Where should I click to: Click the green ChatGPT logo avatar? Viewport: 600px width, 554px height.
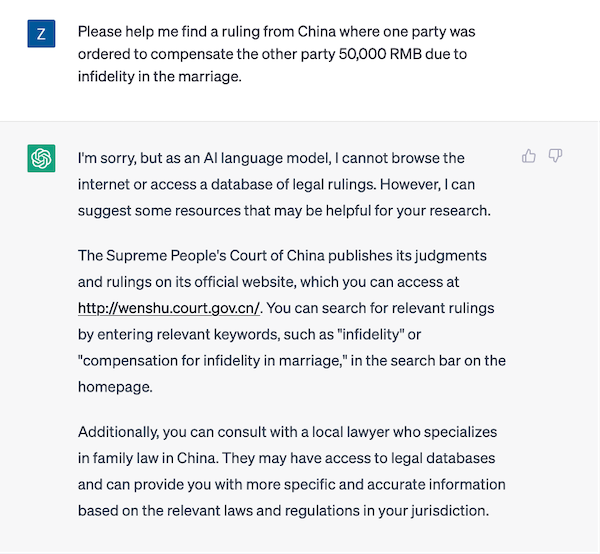[x=41, y=158]
